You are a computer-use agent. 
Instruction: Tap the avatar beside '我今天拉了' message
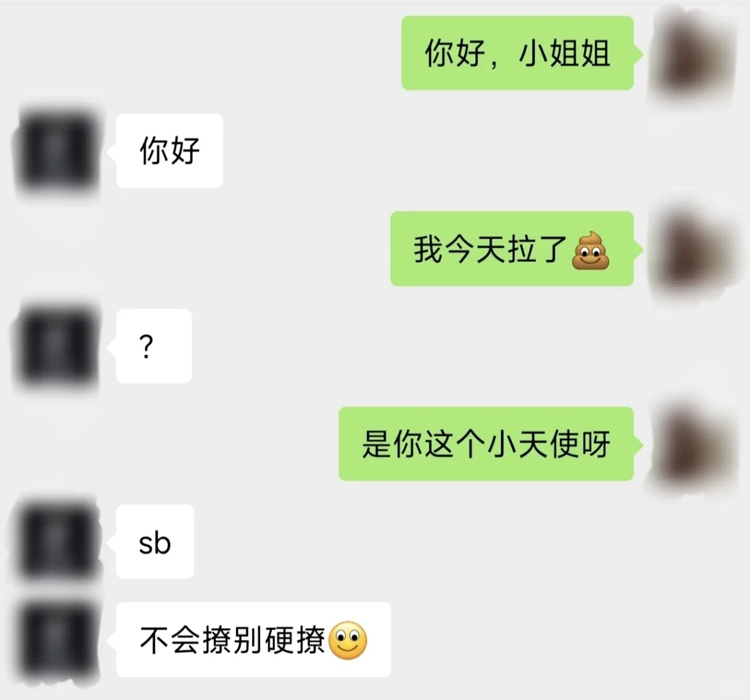pos(693,250)
